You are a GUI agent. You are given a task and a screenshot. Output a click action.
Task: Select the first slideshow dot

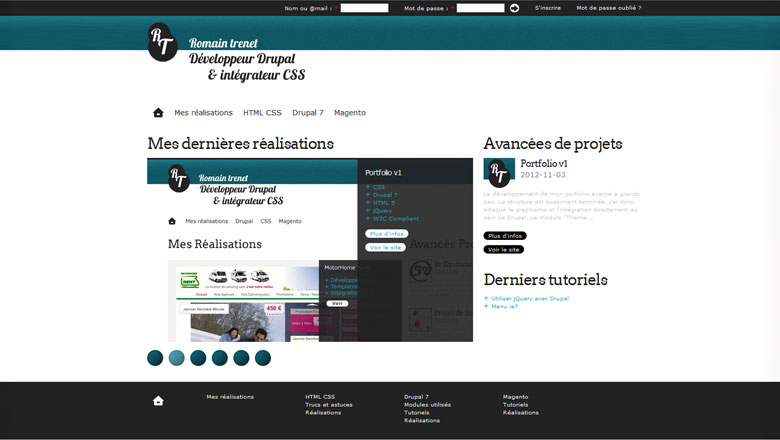coord(155,358)
